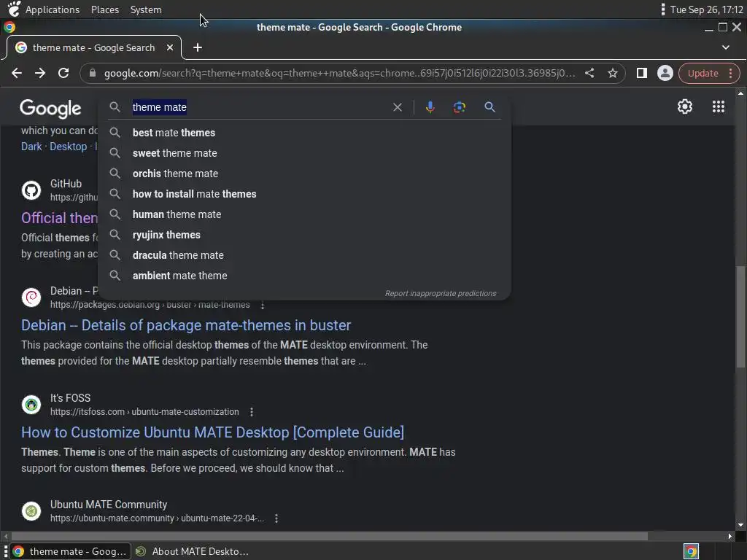This screenshot has width=747, height=560.
Task: Click the Chrome icon in the bottom panel tray
Action: pos(691,551)
